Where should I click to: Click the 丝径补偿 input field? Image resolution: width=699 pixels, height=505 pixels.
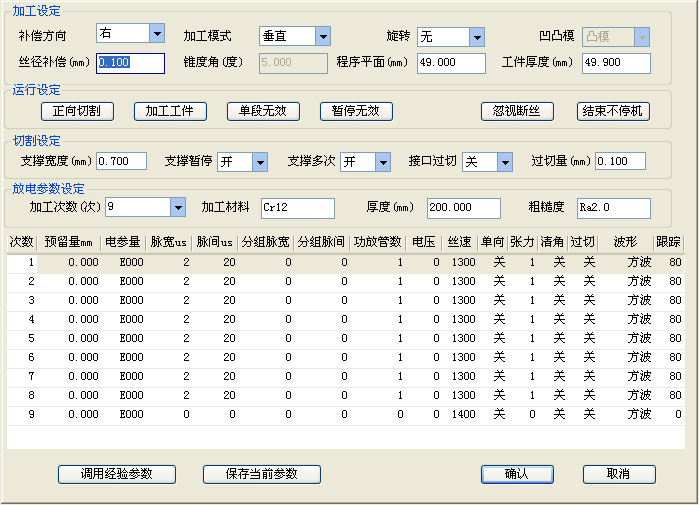(x=130, y=63)
